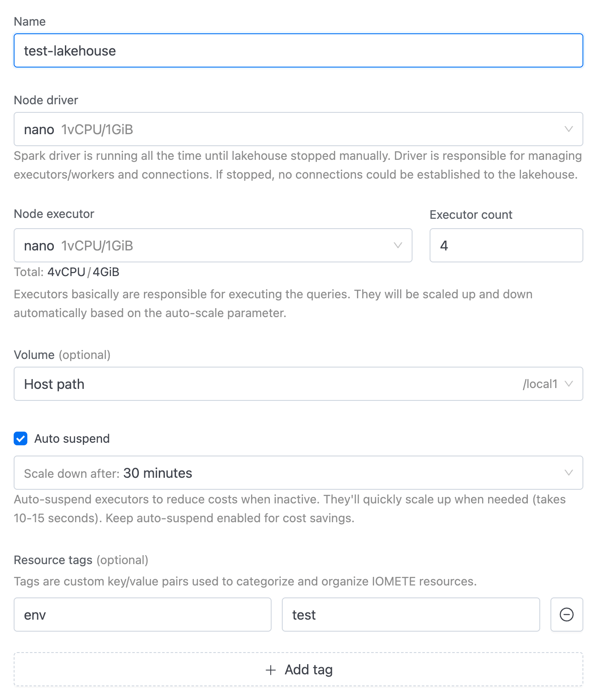597x700 pixels.
Task: Click the Volume dropdown chevron arrow
Action: click(568, 384)
